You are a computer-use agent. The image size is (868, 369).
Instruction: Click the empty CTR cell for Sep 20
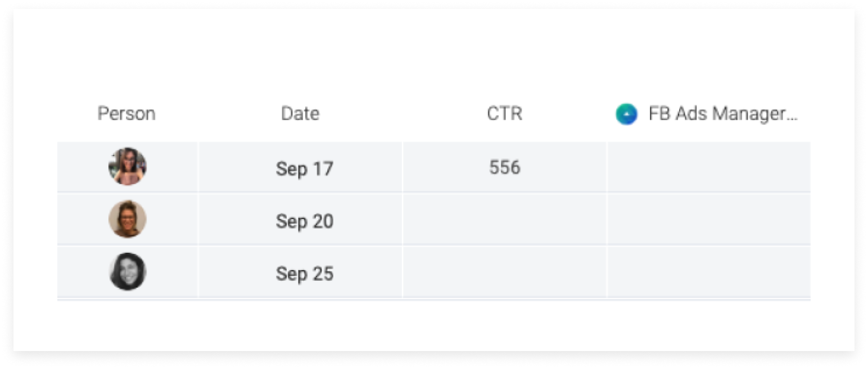pos(505,220)
